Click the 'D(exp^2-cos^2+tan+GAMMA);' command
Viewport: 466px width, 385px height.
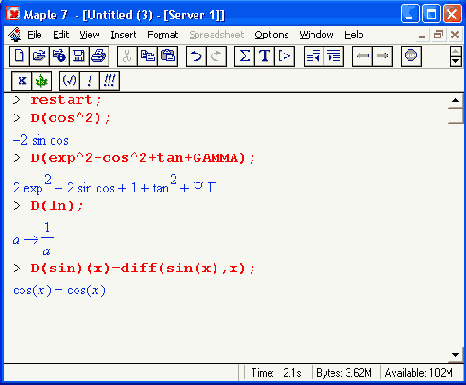[x=142, y=158]
